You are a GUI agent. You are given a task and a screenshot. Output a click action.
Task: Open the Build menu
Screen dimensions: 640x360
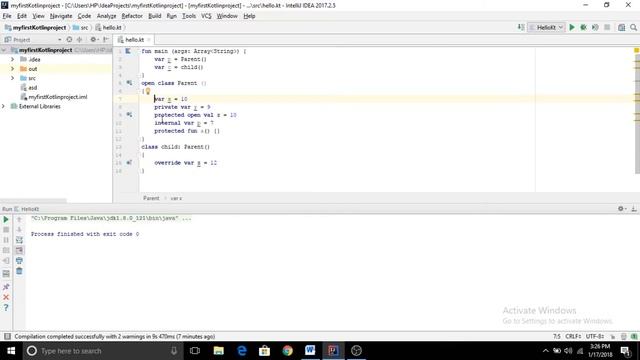(154, 16)
